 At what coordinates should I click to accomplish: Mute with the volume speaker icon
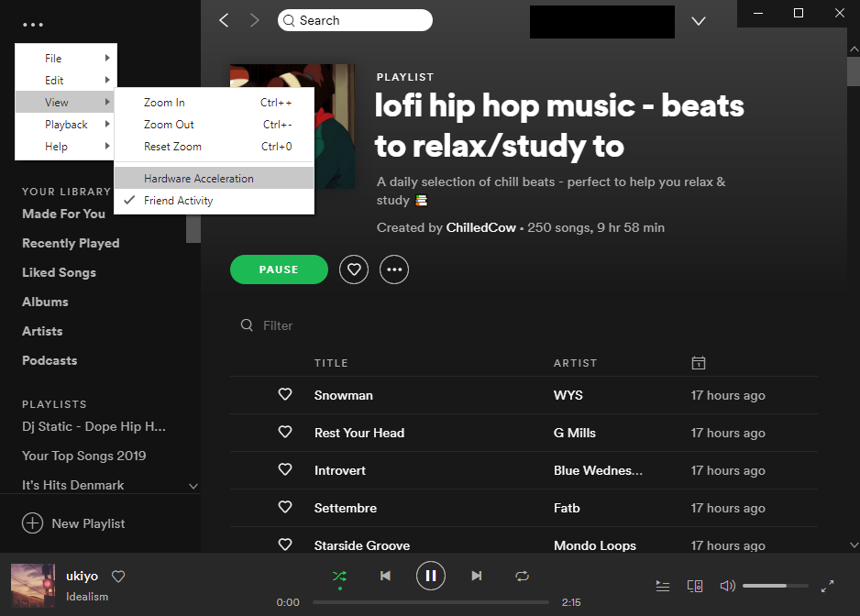coord(727,587)
